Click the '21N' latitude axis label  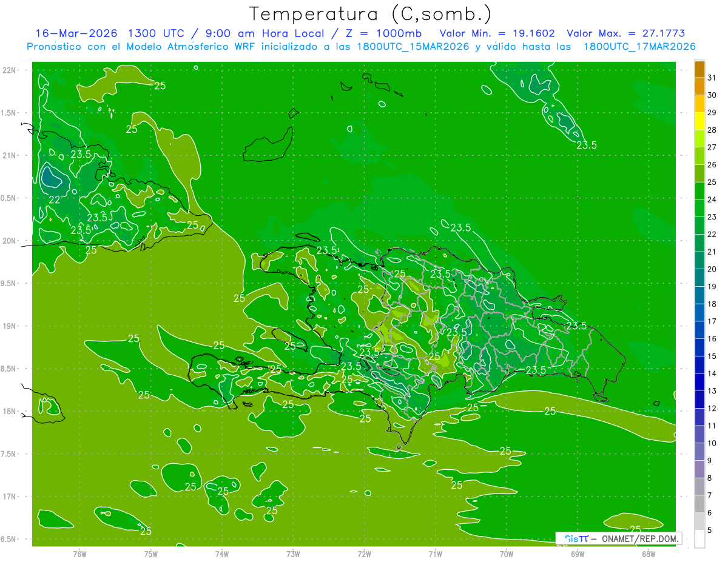pyautogui.click(x=9, y=155)
